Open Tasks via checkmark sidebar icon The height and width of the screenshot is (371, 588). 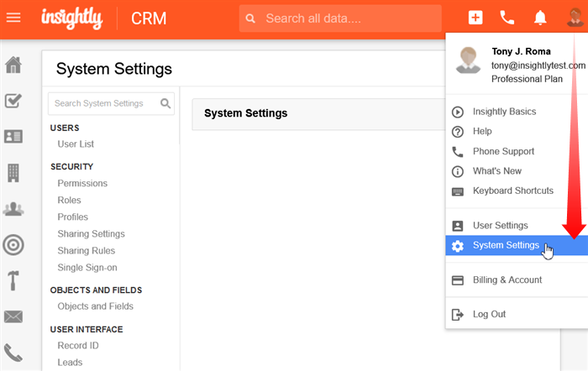pos(13,101)
